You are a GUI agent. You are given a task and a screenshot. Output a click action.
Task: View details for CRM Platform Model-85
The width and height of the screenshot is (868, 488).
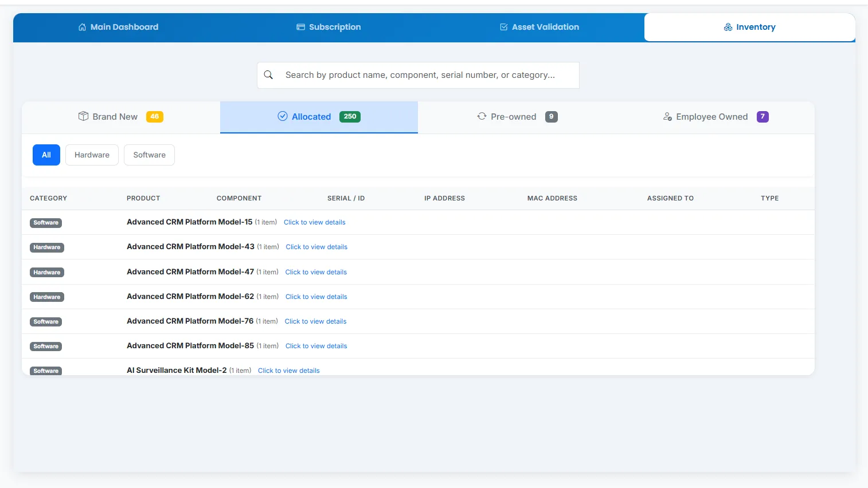316,346
